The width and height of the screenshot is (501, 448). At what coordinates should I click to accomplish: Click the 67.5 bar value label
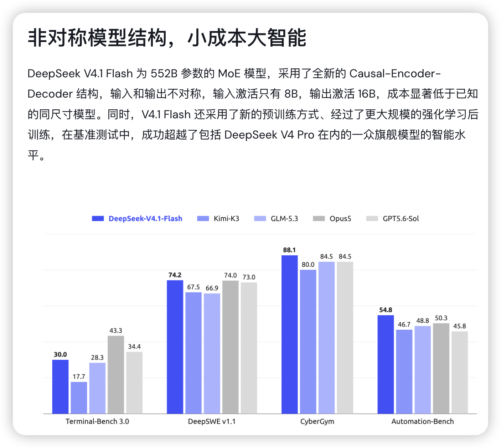click(193, 287)
